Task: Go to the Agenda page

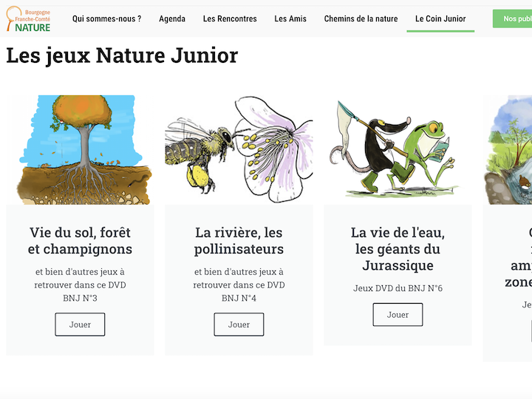Action: pyautogui.click(x=172, y=19)
